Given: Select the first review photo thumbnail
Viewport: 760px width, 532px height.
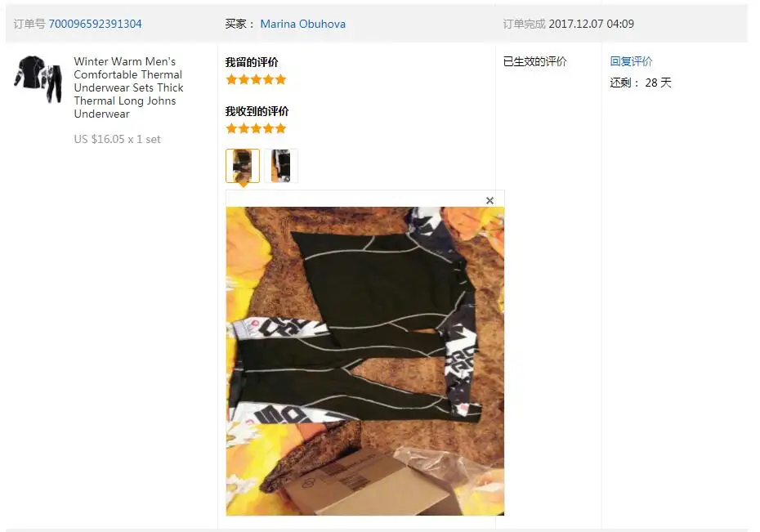Looking at the screenshot, I should (x=243, y=166).
